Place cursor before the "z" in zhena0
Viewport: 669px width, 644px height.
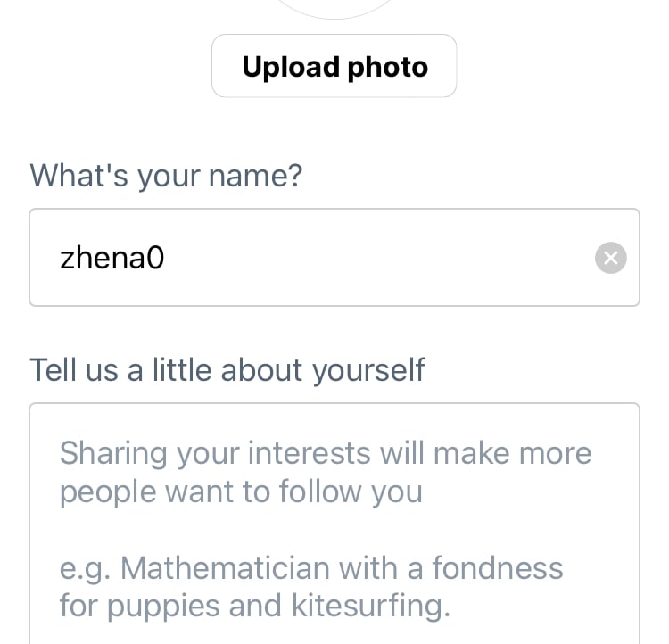click(60, 259)
